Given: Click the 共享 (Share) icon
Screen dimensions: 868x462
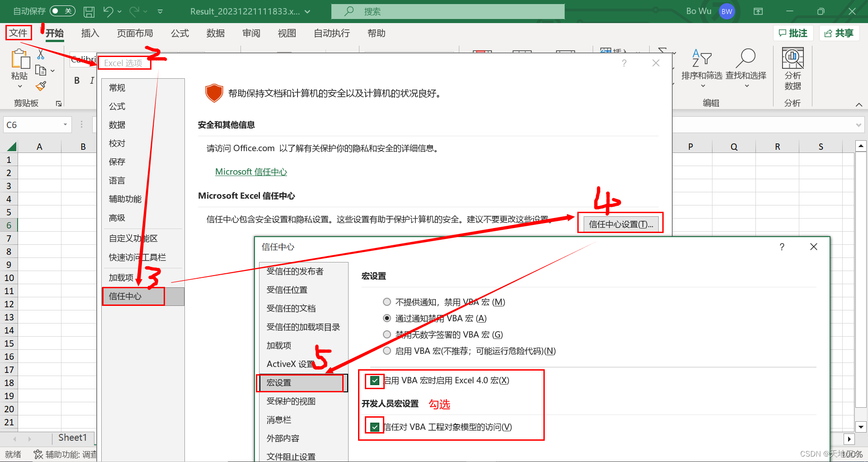Looking at the screenshot, I should [839, 33].
